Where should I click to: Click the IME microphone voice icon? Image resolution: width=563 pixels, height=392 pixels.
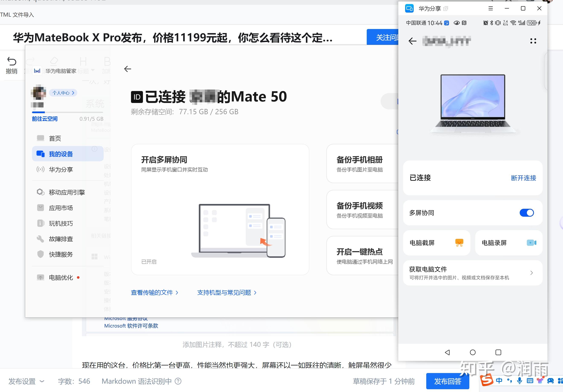pyautogui.click(x=519, y=380)
